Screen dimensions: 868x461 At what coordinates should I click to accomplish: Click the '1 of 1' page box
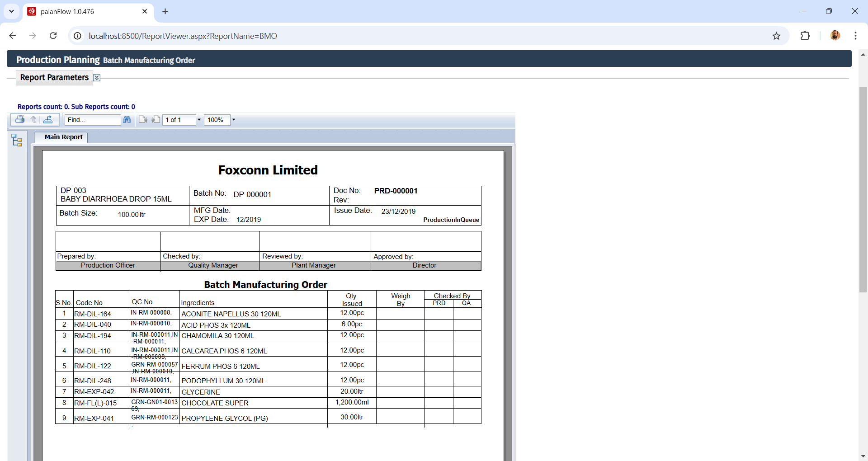(179, 120)
